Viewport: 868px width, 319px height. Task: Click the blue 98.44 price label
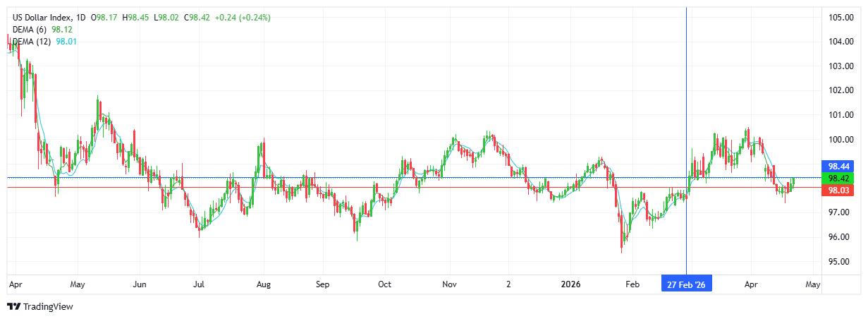[837, 166]
